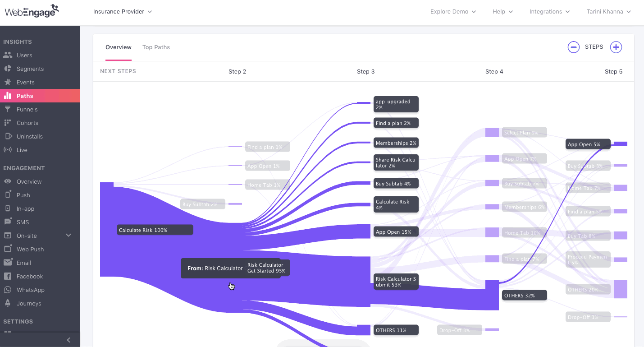Select the Step 4 Memberships 6% node

(x=524, y=207)
